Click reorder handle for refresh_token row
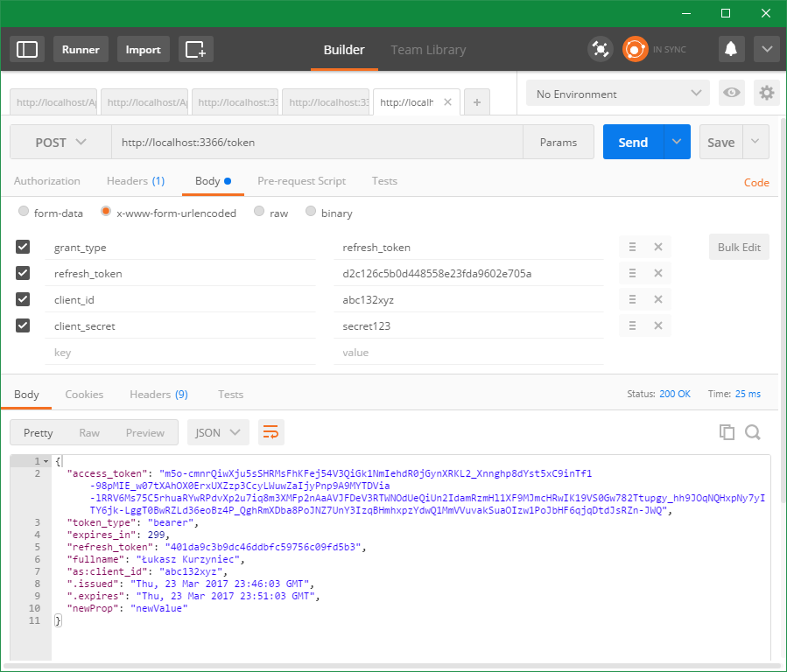The height and width of the screenshot is (672, 787). (632, 273)
